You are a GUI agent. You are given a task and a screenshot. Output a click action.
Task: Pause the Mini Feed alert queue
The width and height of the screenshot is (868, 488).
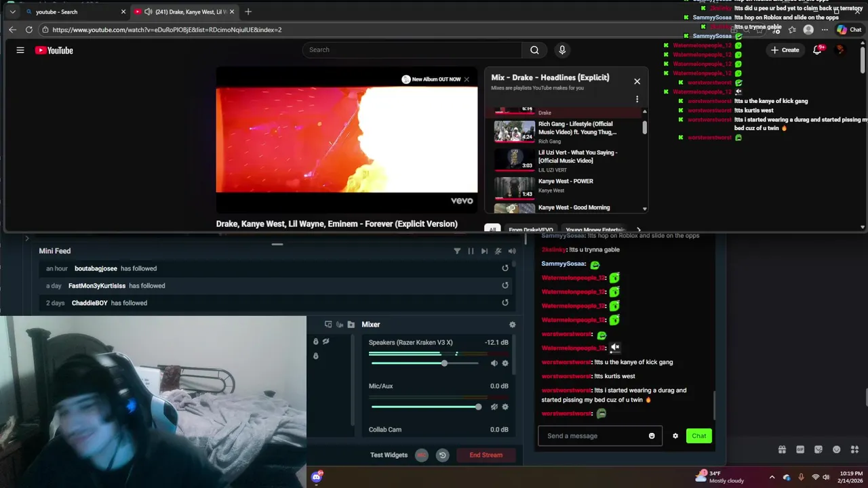tap(471, 251)
